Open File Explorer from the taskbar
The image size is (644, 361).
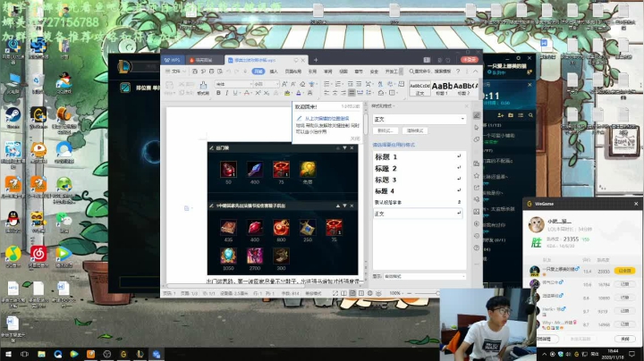pos(41,354)
